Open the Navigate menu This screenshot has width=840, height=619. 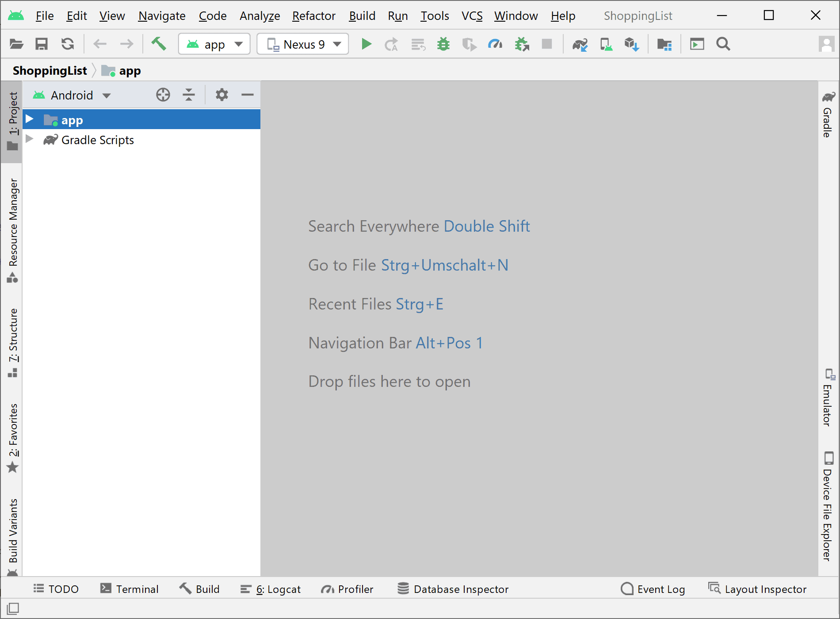coord(162,16)
